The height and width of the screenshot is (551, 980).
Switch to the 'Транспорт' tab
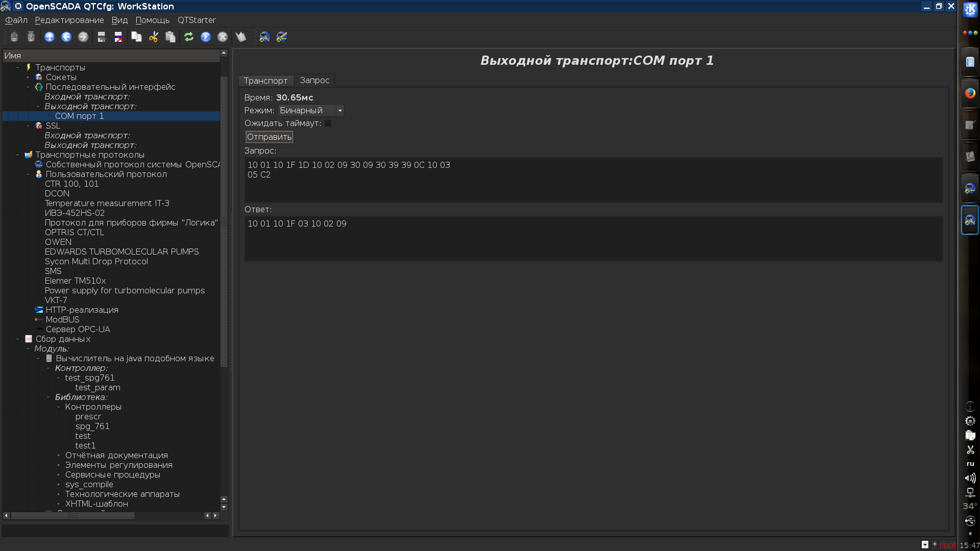[x=265, y=81]
